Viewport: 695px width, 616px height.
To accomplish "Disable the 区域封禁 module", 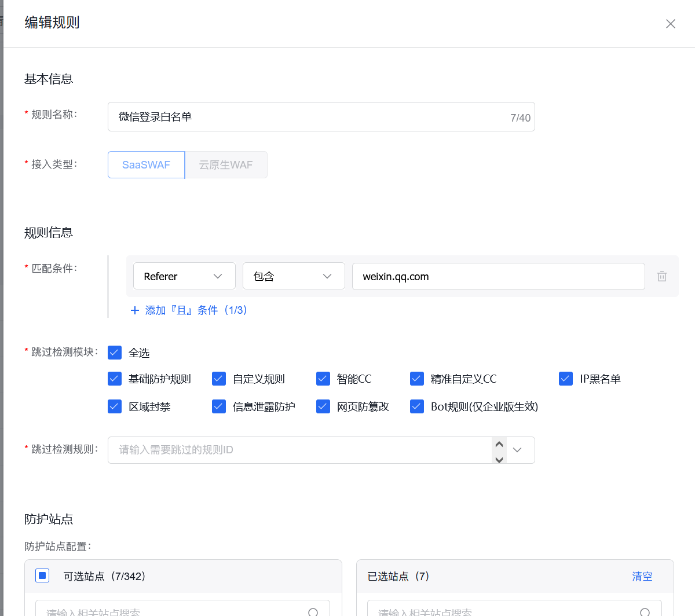I will tap(114, 406).
